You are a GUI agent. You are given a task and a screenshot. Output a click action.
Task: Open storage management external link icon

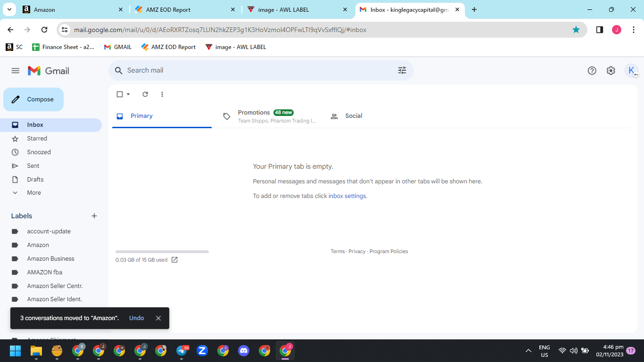coord(174,260)
